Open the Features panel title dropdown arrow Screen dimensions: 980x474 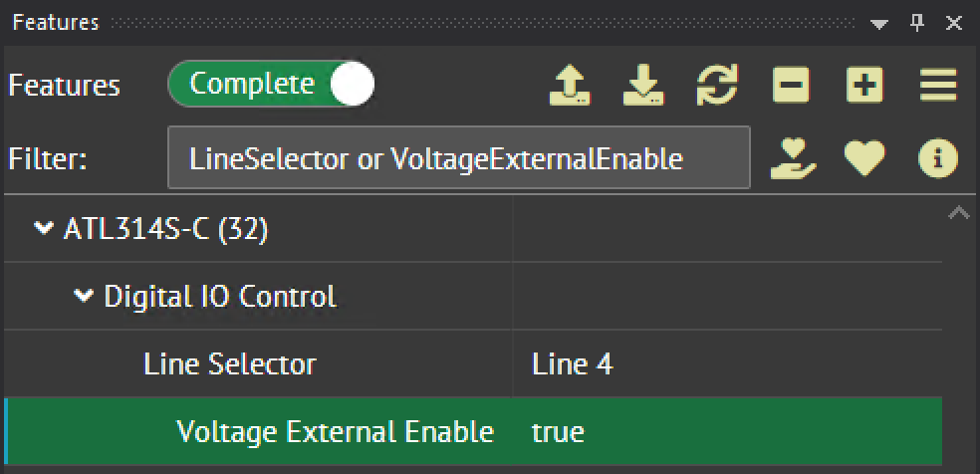[879, 23]
